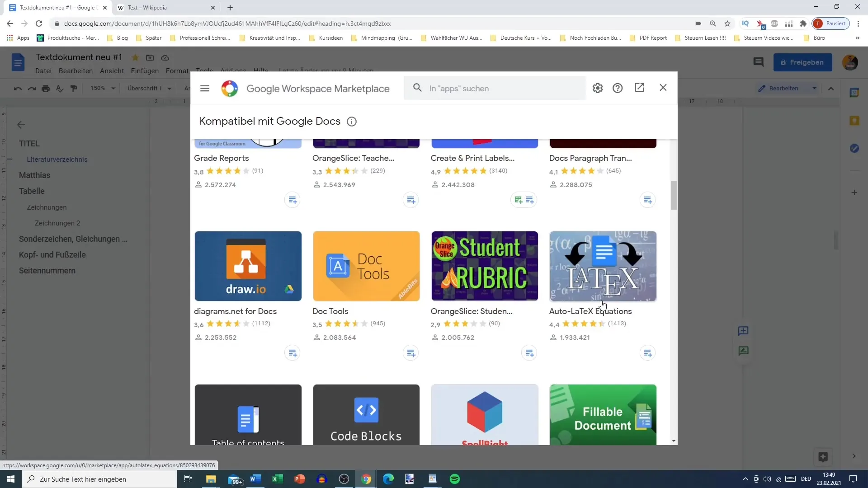The height and width of the screenshot is (488, 868).
Task: Open the Blog bookmark folder
Action: 118,38
